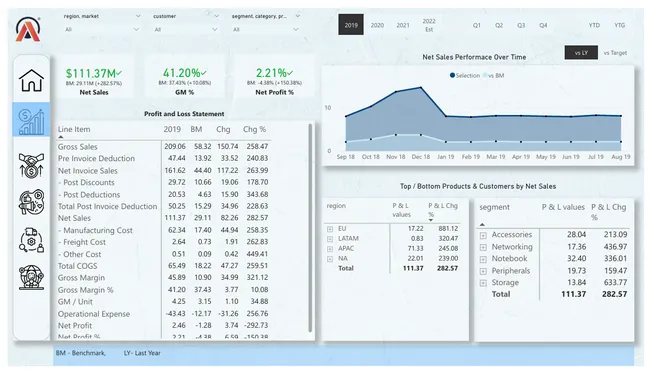This screenshot has width=650, height=372.
Task: Select the 2019 year button
Action: (x=351, y=25)
